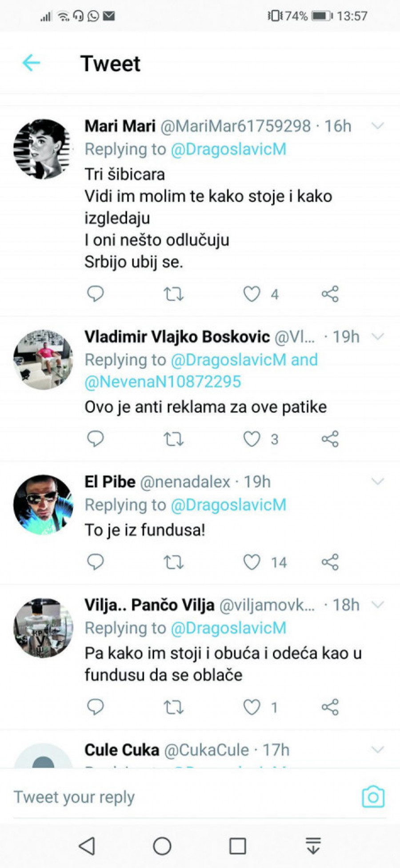This screenshot has height=868, width=400.
Task: Reply to Vilja.. Pančo Vilja's tweet
Action: pos(95,707)
